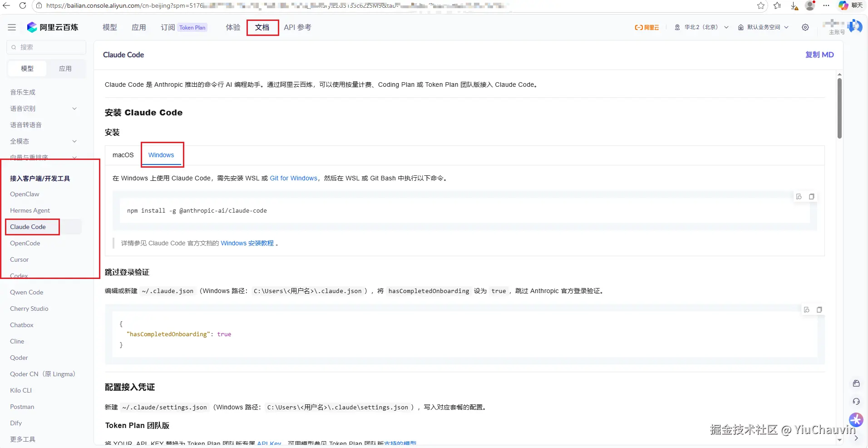Click the magnifier icon in the 搜索 box
Screen dimensions: 868x448
(x=14, y=47)
